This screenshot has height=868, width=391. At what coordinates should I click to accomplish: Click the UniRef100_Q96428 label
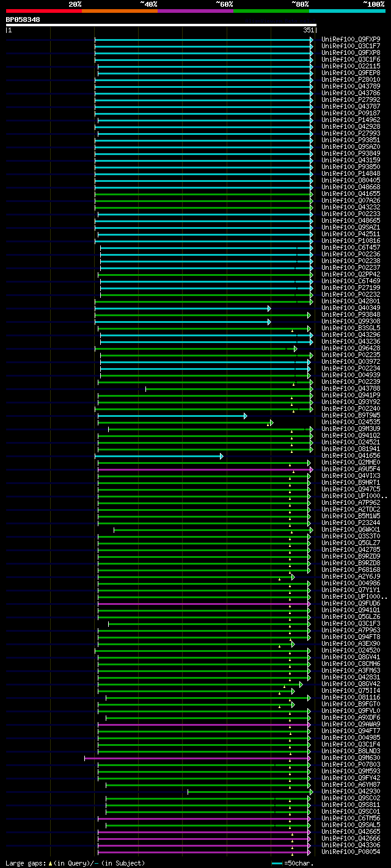click(x=351, y=349)
